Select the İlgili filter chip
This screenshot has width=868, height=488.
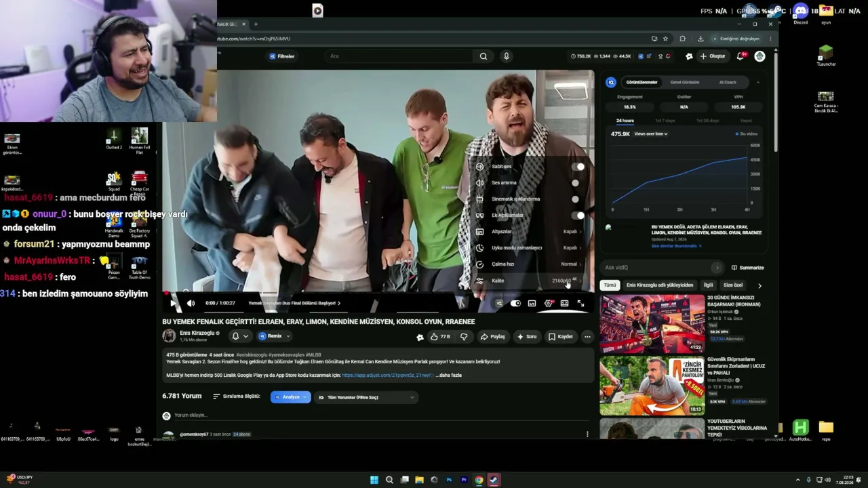pos(708,285)
